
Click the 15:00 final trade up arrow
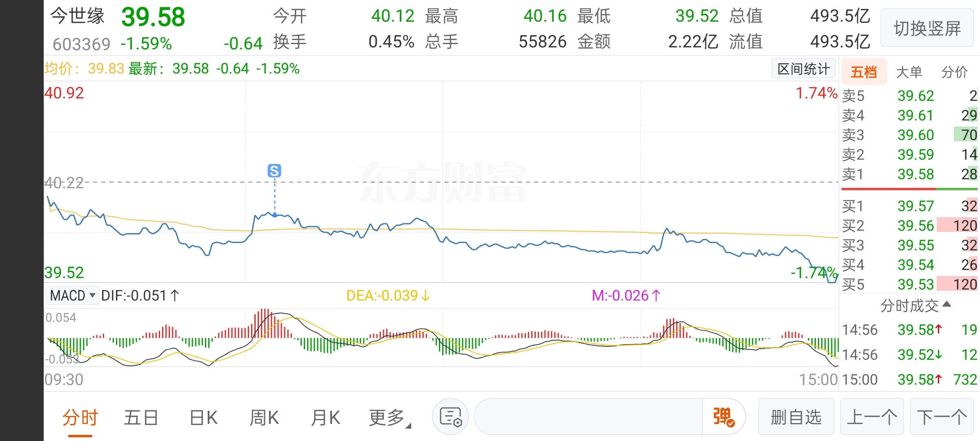click(938, 379)
